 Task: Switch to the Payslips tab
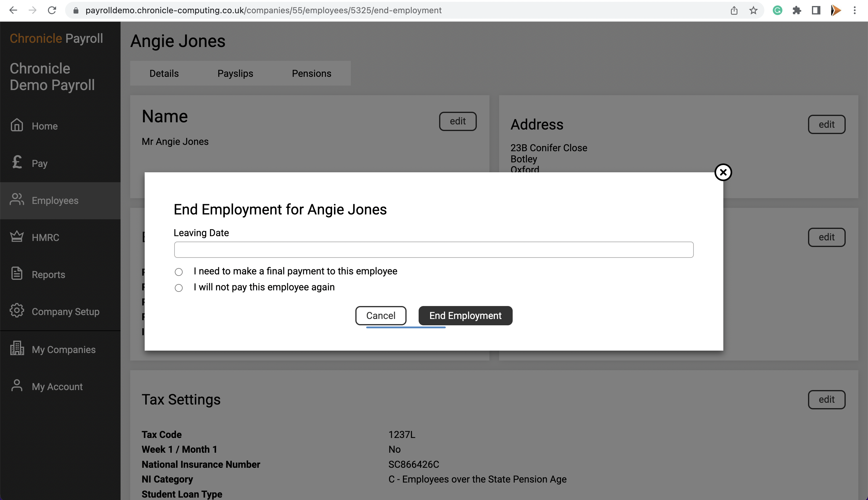pyautogui.click(x=235, y=73)
